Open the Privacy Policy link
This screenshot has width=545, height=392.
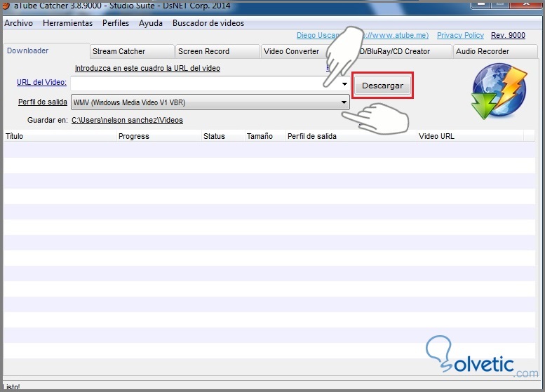pos(460,35)
